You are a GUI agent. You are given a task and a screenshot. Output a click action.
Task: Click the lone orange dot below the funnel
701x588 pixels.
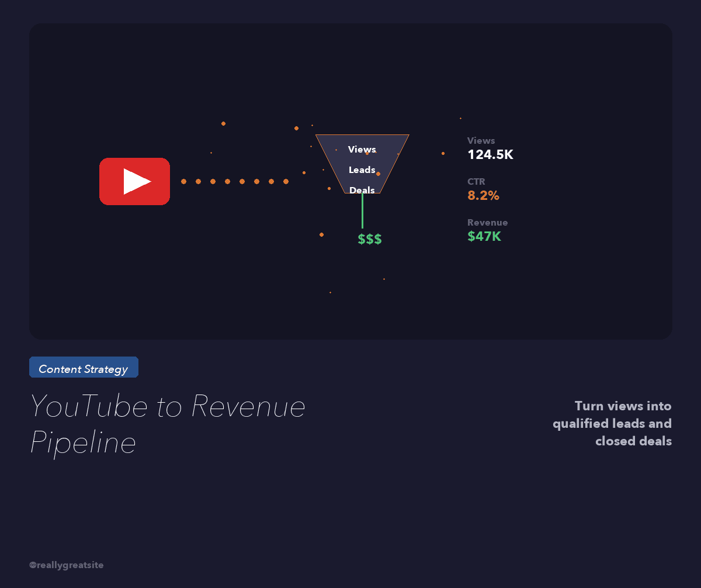(x=322, y=234)
